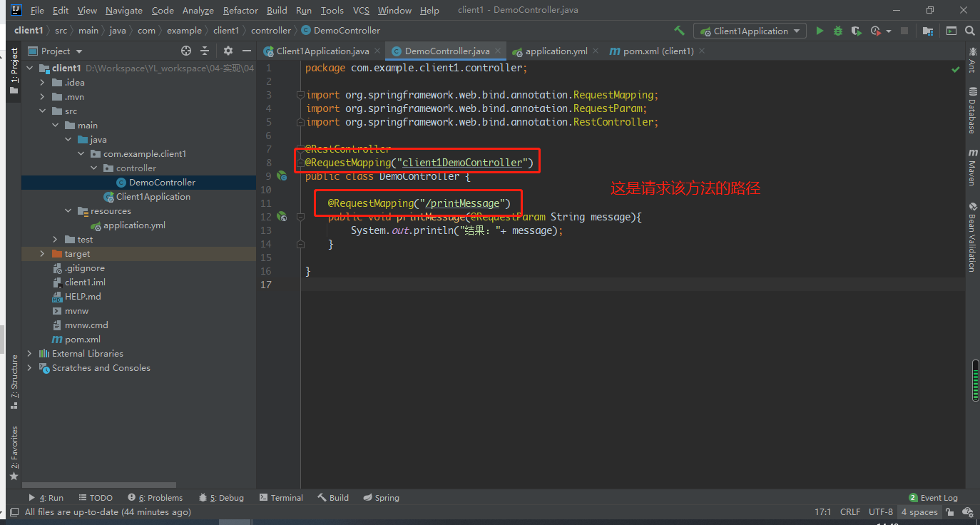This screenshot has height=525, width=980.
Task: Open the 6: Problems tool window
Action: (x=155, y=497)
